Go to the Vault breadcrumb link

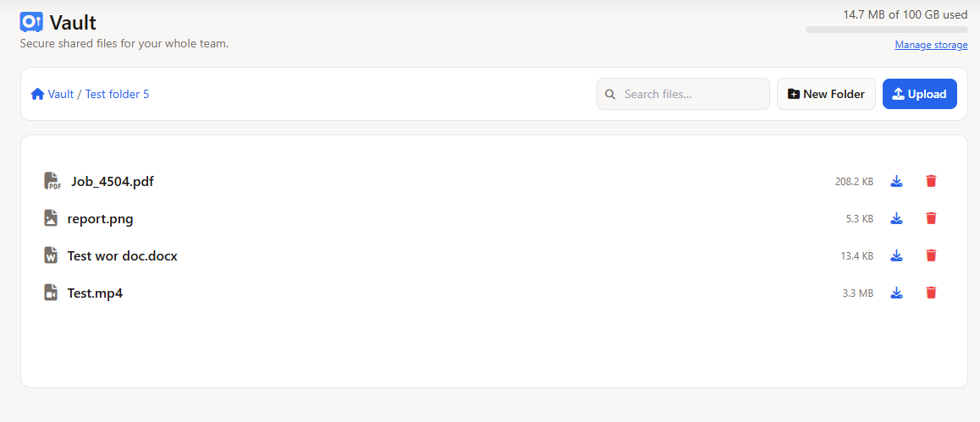point(61,94)
